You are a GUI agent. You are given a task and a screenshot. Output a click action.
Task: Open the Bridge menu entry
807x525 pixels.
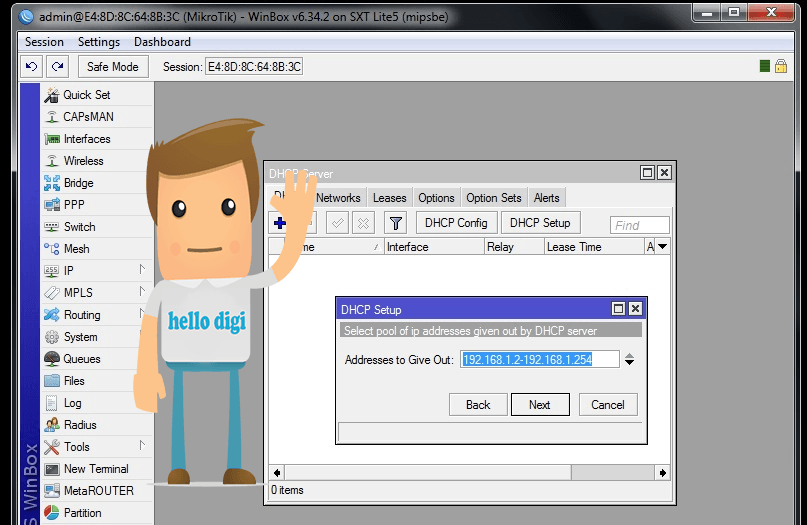click(x=97, y=183)
